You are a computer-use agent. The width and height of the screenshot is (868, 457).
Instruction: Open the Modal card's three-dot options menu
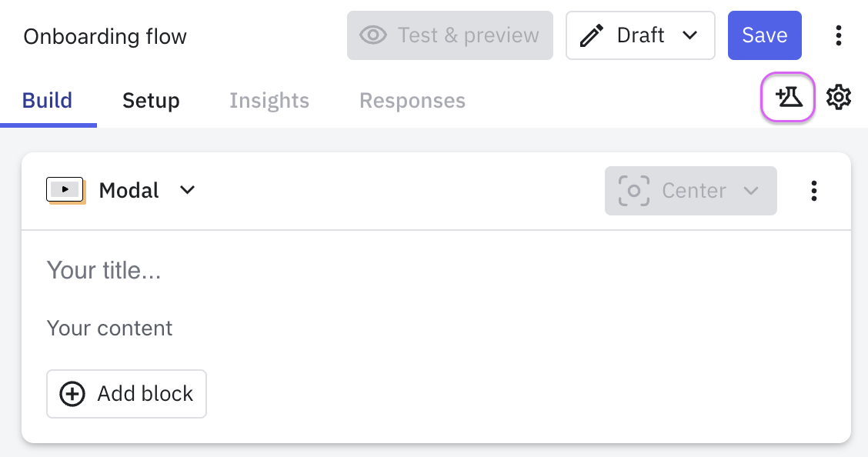(x=814, y=191)
